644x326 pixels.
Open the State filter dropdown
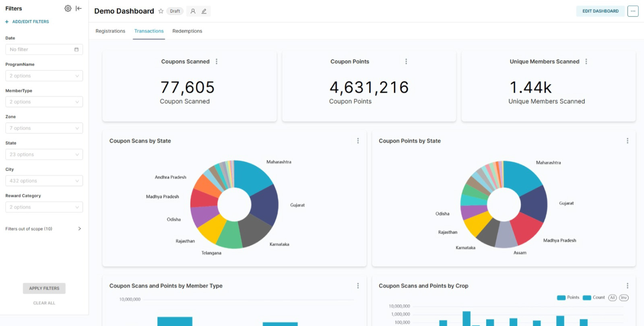(x=44, y=155)
